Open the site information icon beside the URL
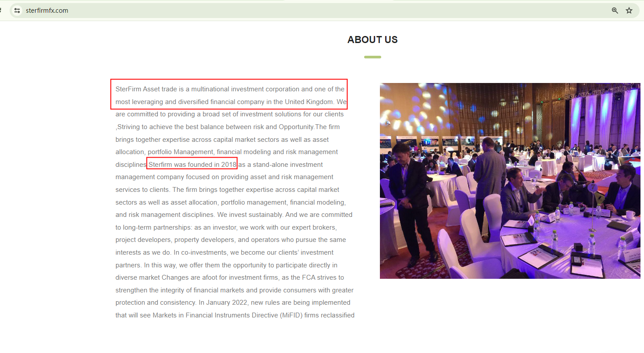 17,11
